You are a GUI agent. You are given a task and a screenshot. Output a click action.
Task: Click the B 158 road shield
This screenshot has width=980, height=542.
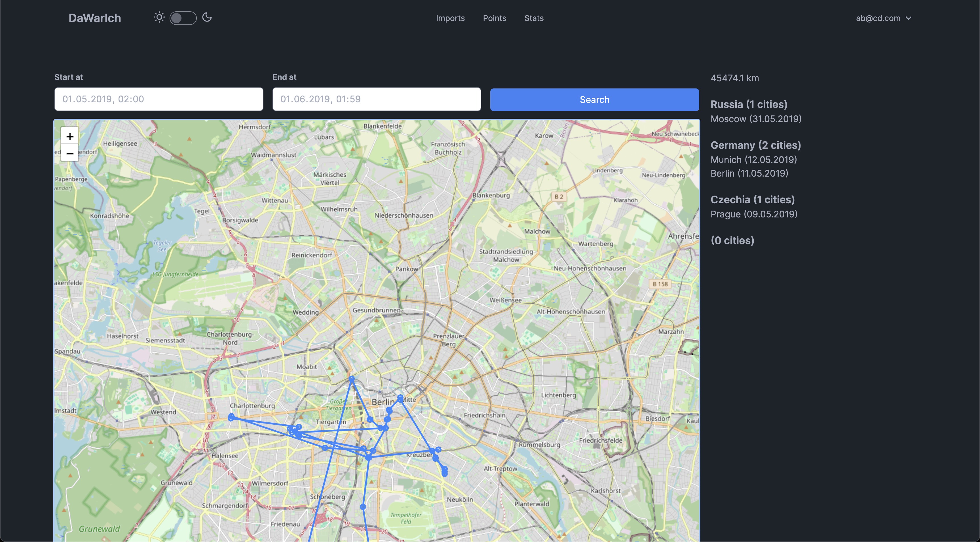[660, 284]
